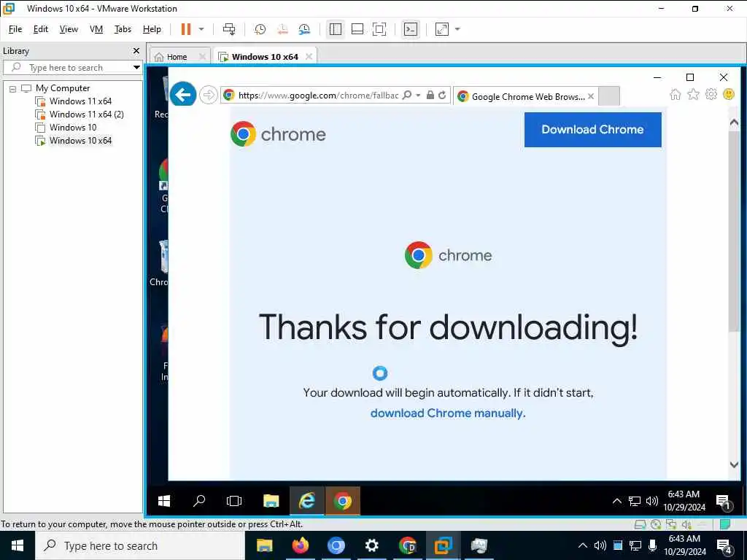Open Settings gear in the host taskbar
The width and height of the screenshot is (747, 560).
click(371, 545)
